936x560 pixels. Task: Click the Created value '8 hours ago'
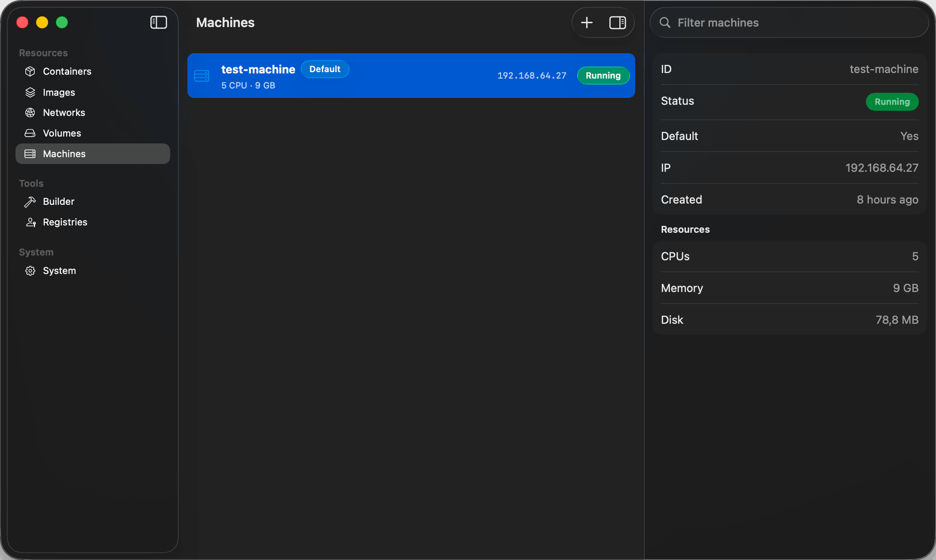pos(887,200)
